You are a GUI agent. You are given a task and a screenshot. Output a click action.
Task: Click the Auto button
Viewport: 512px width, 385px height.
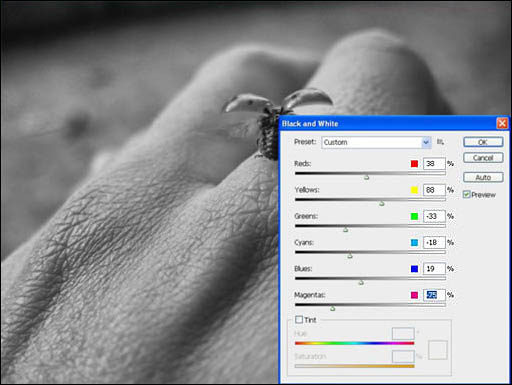coord(483,177)
